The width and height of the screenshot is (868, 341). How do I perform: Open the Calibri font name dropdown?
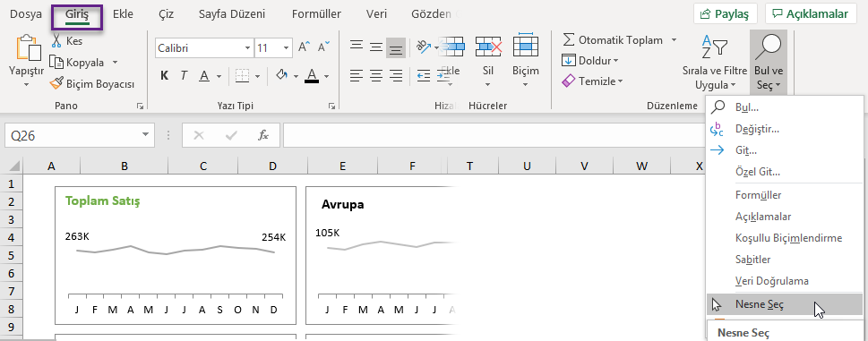pyautogui.click(x=247, y=48)
